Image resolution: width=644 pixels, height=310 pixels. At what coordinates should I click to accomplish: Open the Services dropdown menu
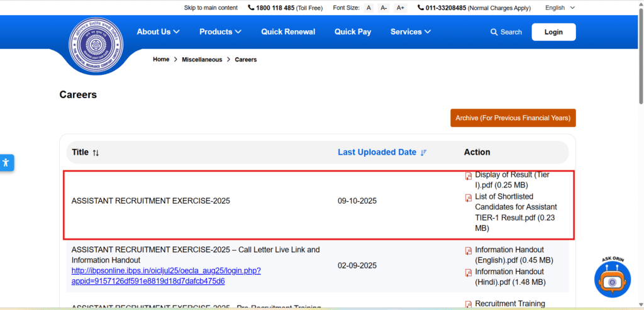[x=410, y=31]
